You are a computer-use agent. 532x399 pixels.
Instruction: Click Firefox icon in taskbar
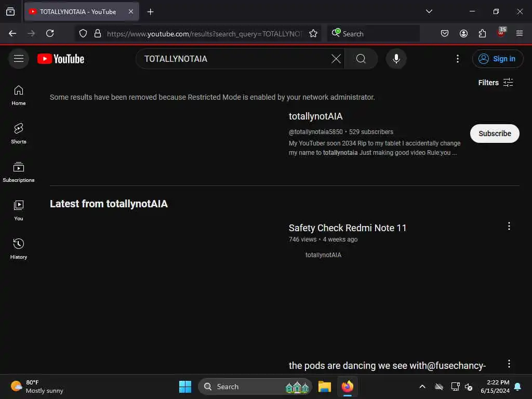point(348,387)
